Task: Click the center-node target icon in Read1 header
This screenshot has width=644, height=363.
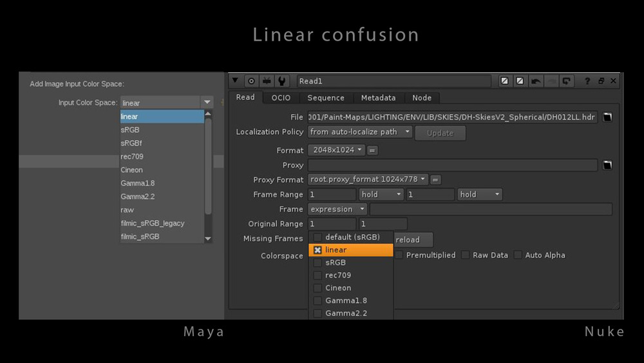Action: tap(251, 81)
